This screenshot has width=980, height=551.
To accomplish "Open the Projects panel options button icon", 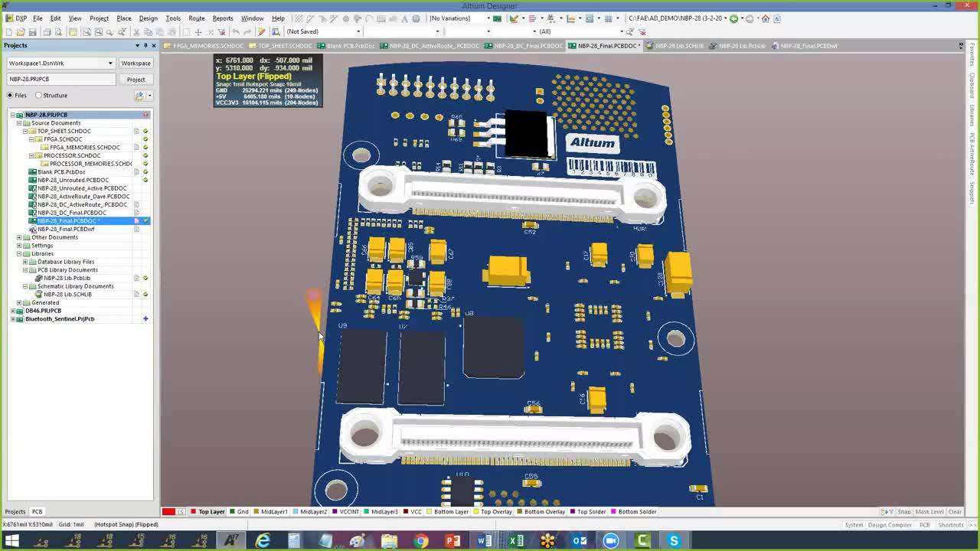I will (139, 96).
